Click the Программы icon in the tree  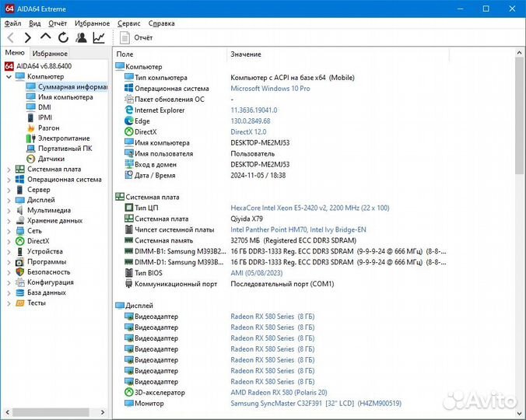(19, 262)
